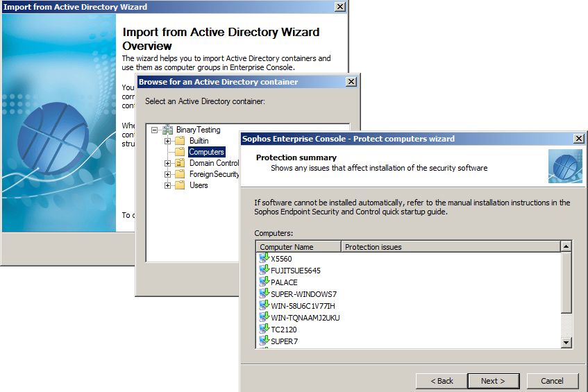Click the X5560 computer status icon
This screenshot has width=588, height=392.
tap(264, 258)
